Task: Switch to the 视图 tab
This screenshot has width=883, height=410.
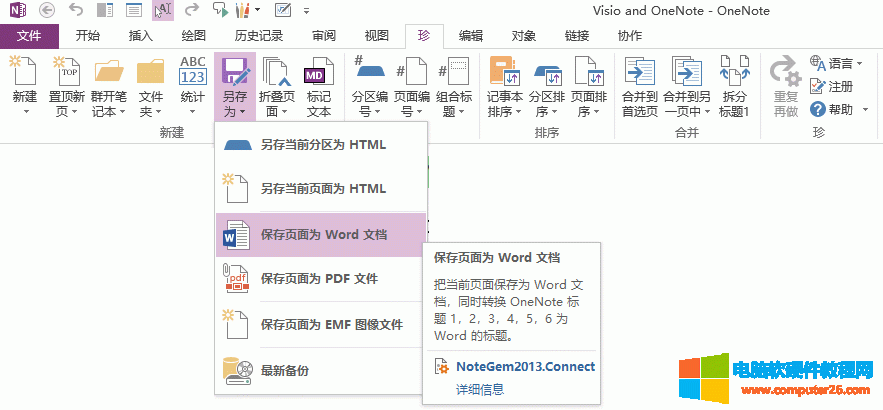Action: pos(377,37)
